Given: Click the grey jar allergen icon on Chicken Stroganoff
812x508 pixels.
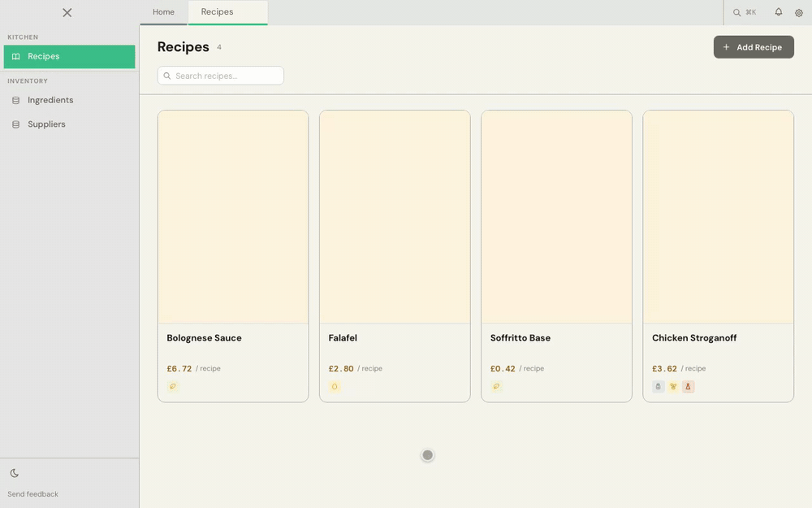Looking at the screenshot, I should pos(659,386).
